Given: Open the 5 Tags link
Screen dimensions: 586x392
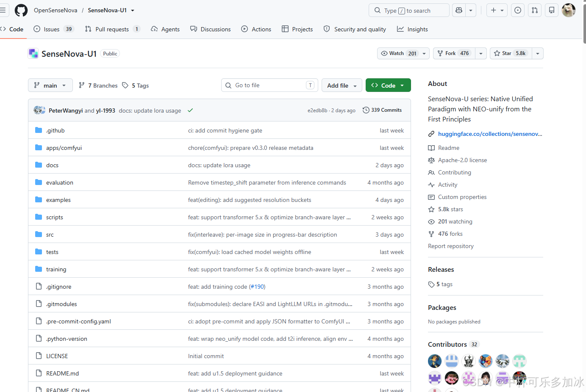Looking at the screenshot, I should (136, 86).
